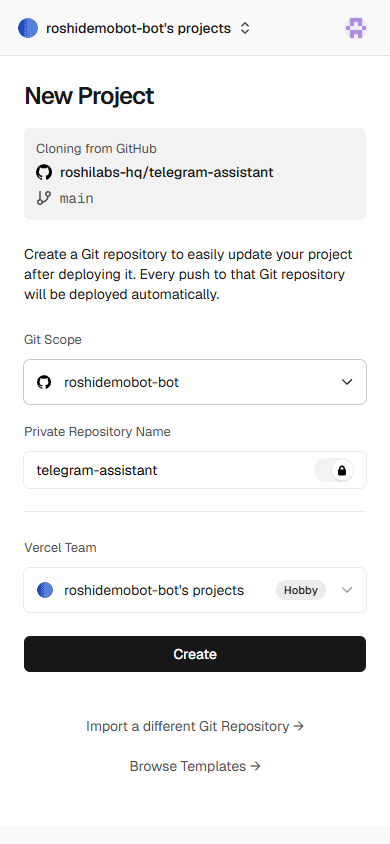The width and height of the screenshot is (390, 844).
Task: Click the roshilabs-hq/telegram-assistant repository name
Action: coord(167,173)
